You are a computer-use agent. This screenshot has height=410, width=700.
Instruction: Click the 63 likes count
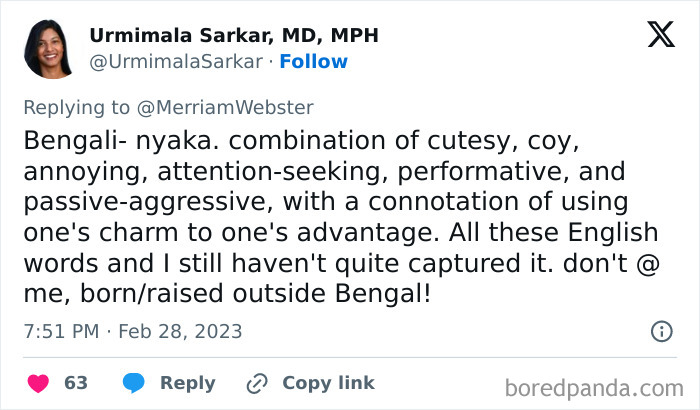[76, 383]
